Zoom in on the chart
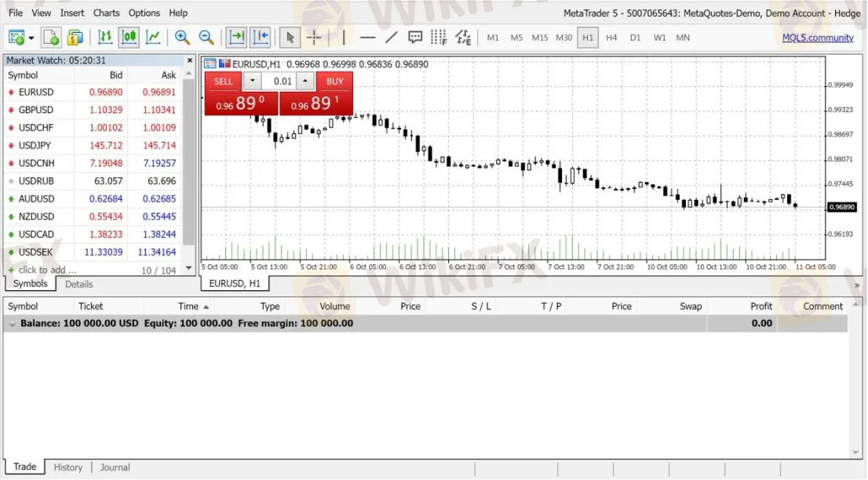The height and width of the screenshot is (480, 868). (182, 37)
